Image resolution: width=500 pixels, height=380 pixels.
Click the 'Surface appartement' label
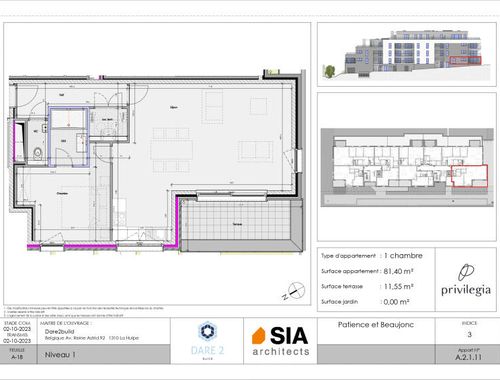coord(350,271)
